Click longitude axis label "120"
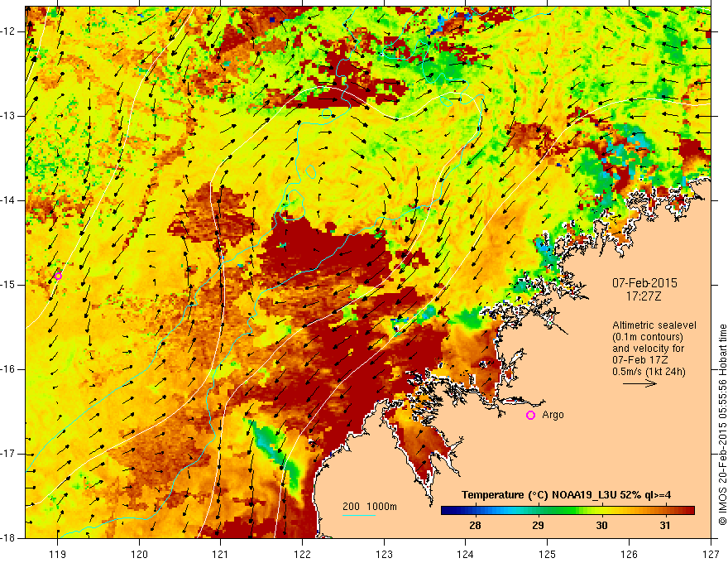The height and width of the screenshot is (563, 728). tap(139, 554)
